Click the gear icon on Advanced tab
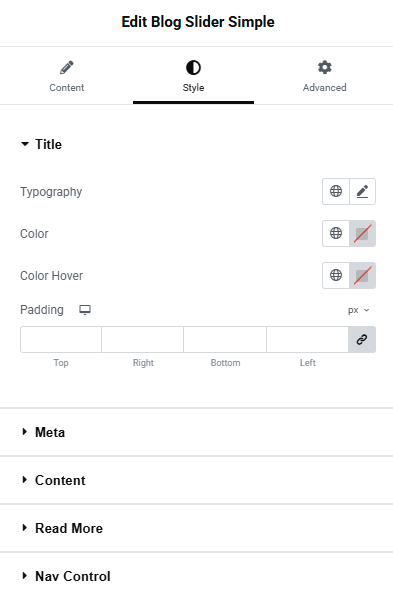 tap(324, 67)
